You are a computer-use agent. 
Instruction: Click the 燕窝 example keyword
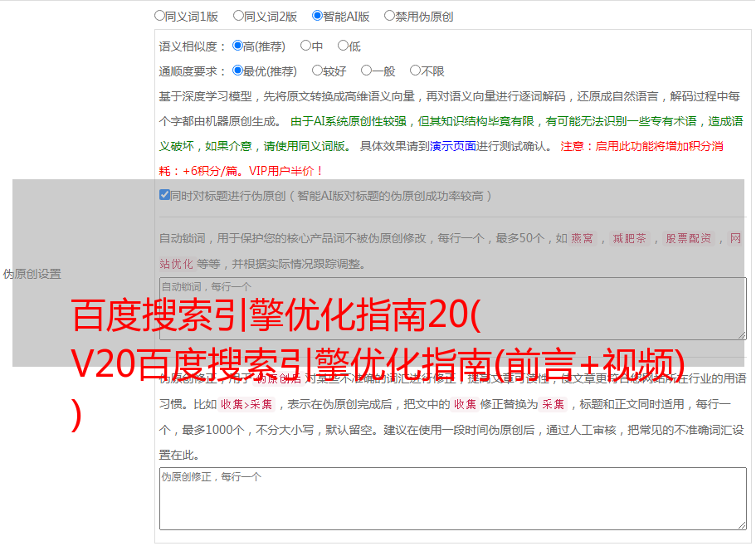point(582,238)
